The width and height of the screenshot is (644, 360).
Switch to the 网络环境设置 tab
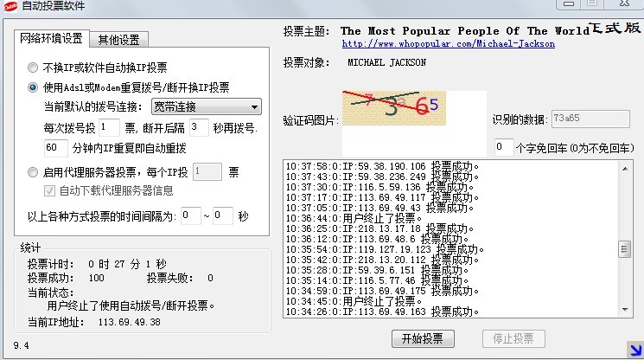coord(51,38)
